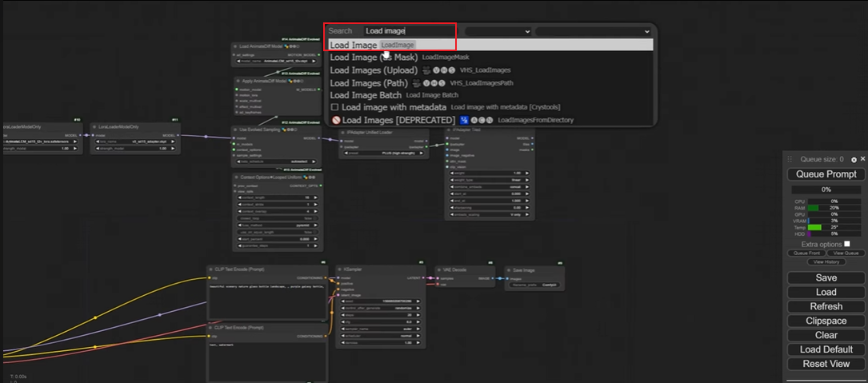This screenshot has width=868, height=383.
Task: Click the top CLIP Text Encode CONDITIONING output
Action: click(x=325, y=277)
